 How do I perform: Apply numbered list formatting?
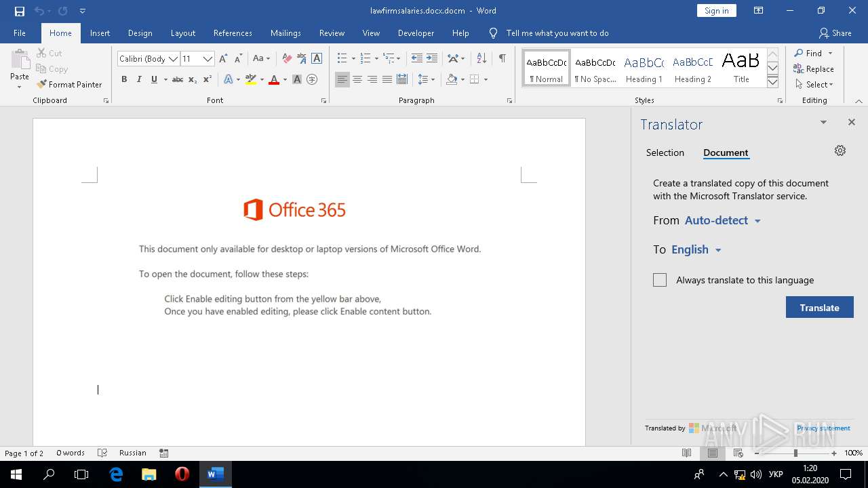[x=366, y=58]
